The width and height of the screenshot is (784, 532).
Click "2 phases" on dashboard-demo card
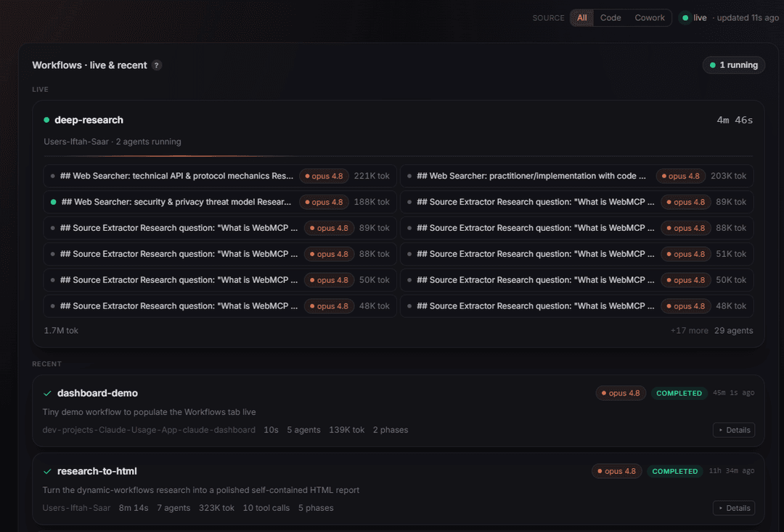pos(391,430)
